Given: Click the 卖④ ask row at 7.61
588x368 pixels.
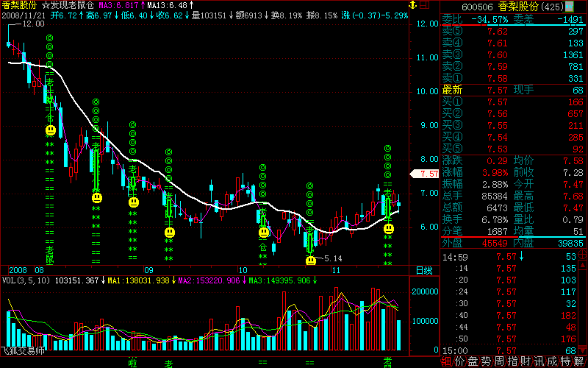Looking at the screenshot, I should click(x=513, y=43).
